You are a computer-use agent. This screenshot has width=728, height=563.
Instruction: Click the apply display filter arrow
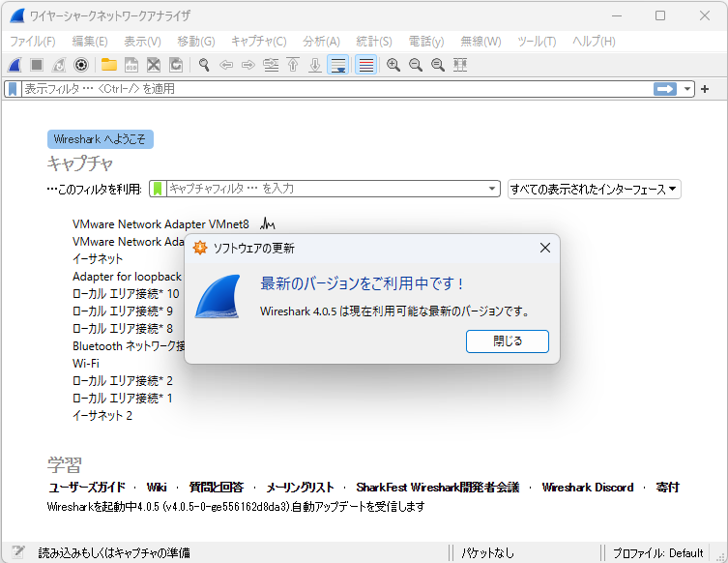665,89
